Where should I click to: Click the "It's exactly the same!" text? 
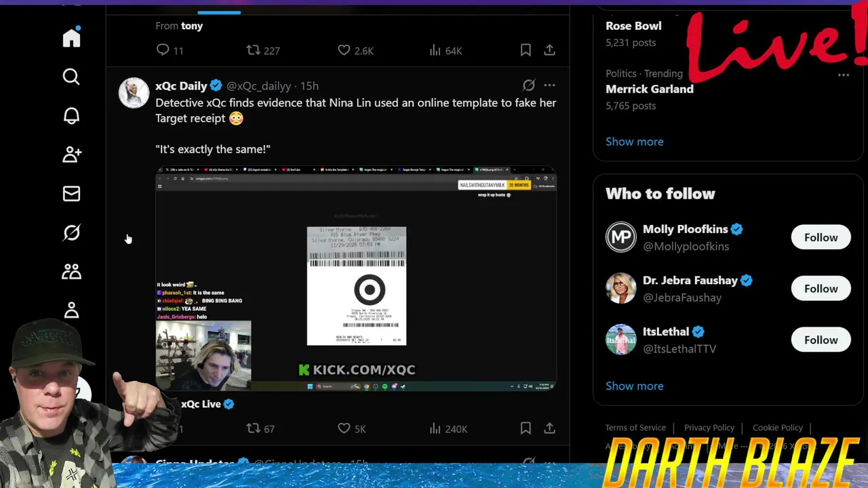pyautogui.click(x=213, y=149)
